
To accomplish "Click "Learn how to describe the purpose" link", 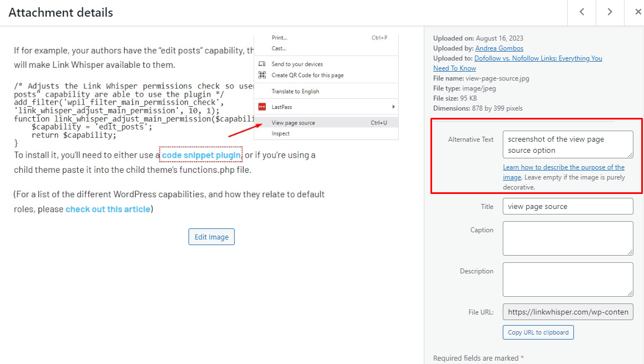I will (563, 167).
